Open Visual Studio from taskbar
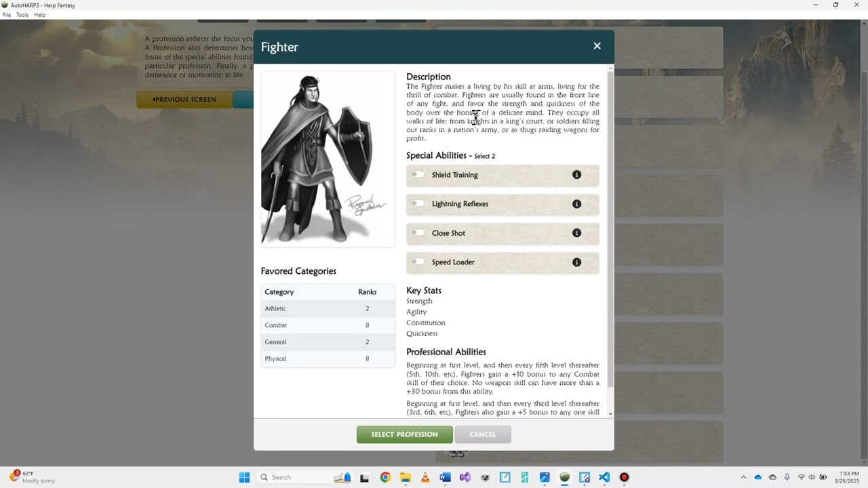This screenshot has height=488, width=868. 465,477
